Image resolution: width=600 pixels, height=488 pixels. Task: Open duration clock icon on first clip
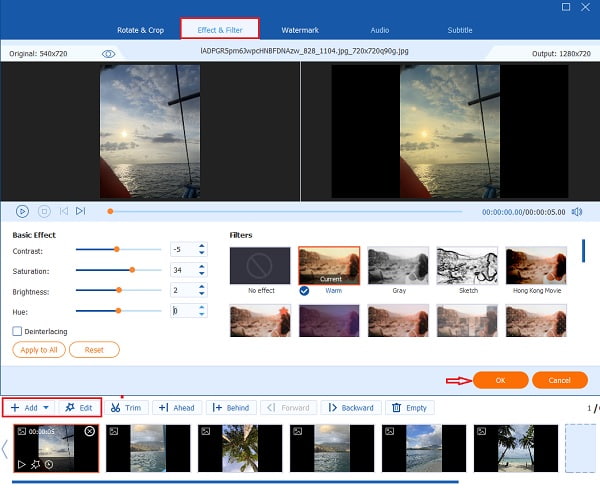pos(49,465)
